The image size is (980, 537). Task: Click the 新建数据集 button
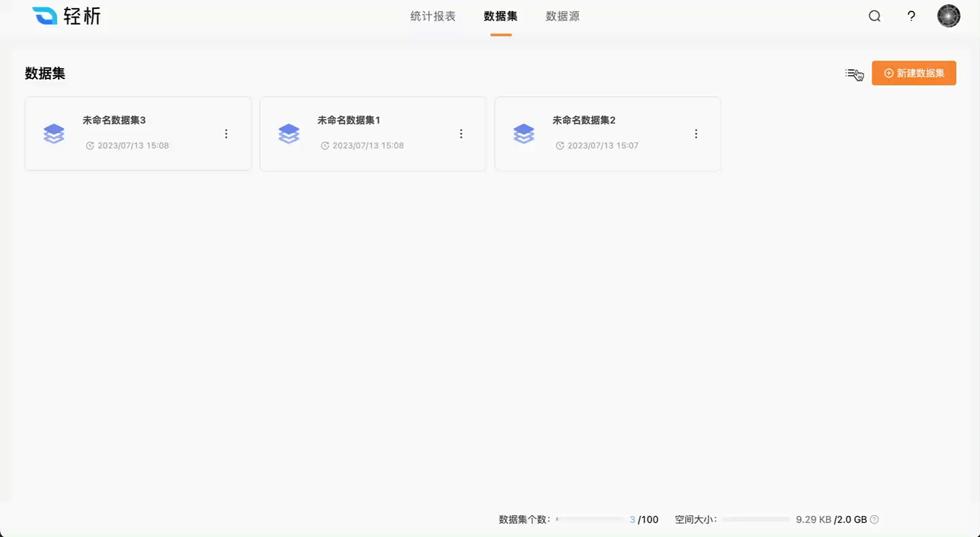point(913,74)
